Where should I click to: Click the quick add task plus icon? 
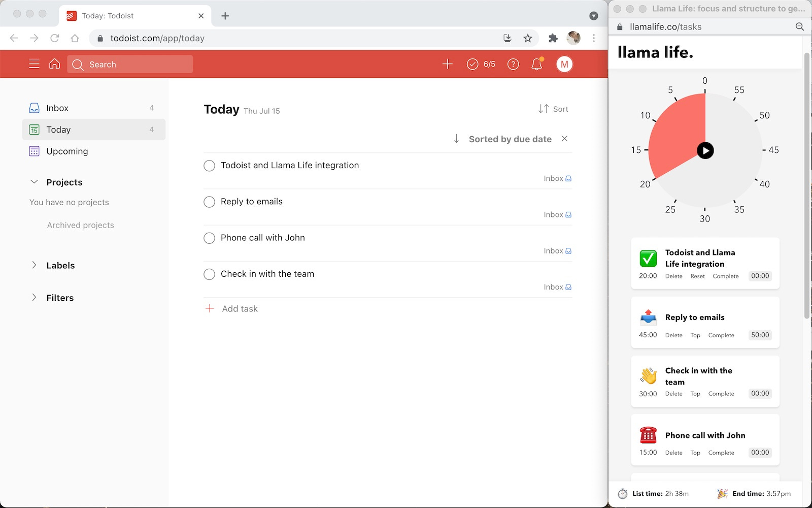[447, 64]
